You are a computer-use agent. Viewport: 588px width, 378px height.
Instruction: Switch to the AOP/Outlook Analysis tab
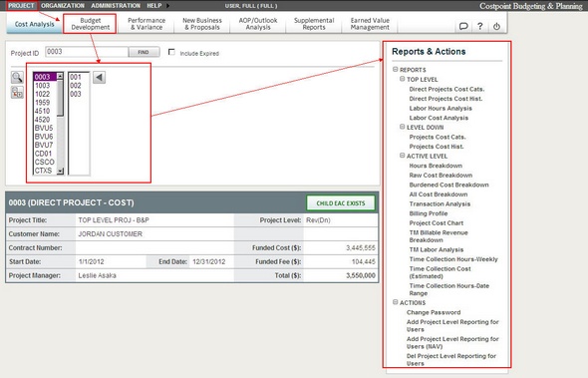tap(258, 24)
